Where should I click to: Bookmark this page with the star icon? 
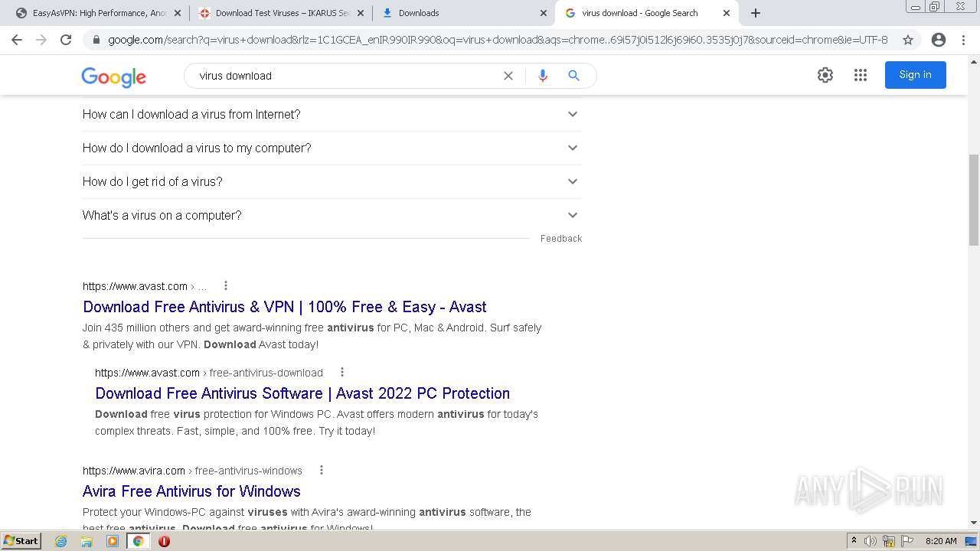coord(908,40)
